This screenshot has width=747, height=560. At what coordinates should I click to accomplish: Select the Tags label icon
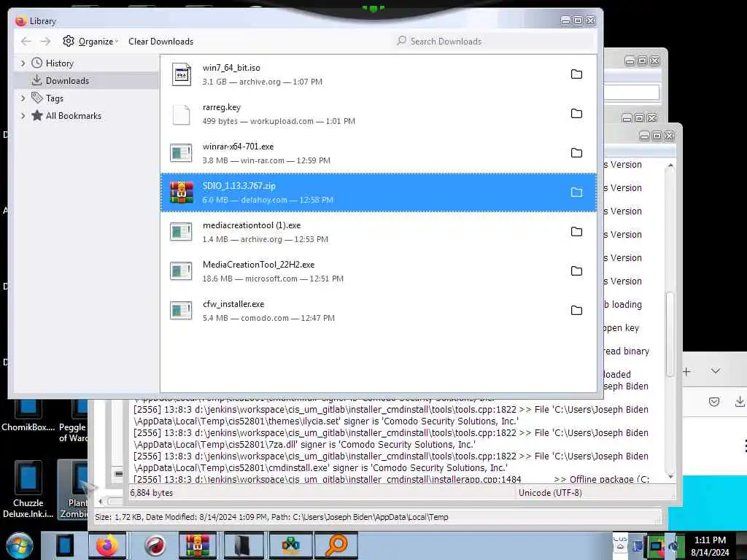[x=37, y=98]
